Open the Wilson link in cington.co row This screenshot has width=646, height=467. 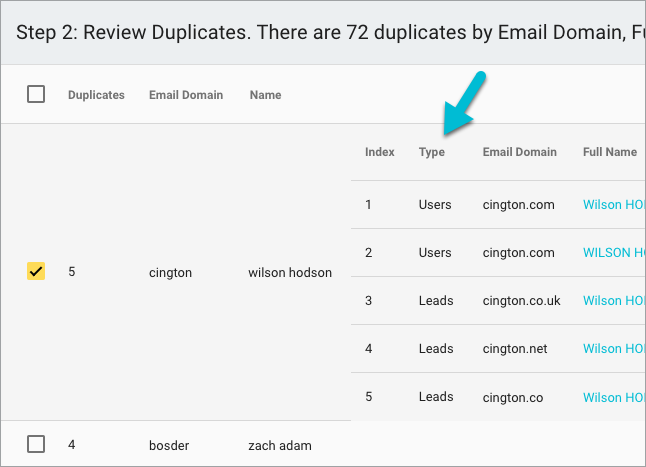tap(614, 397)
